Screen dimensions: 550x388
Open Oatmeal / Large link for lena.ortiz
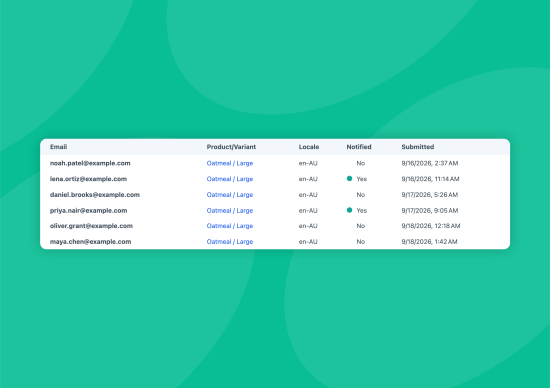230,179
